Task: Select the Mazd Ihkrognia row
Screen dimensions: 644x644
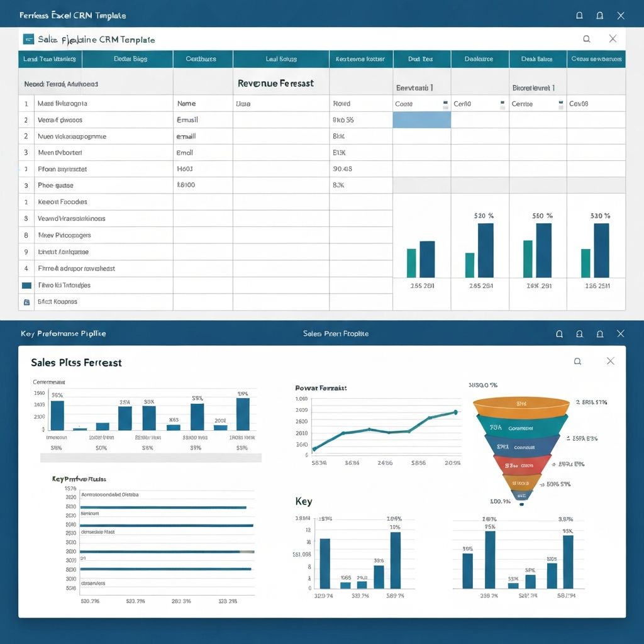Action: 96,104
